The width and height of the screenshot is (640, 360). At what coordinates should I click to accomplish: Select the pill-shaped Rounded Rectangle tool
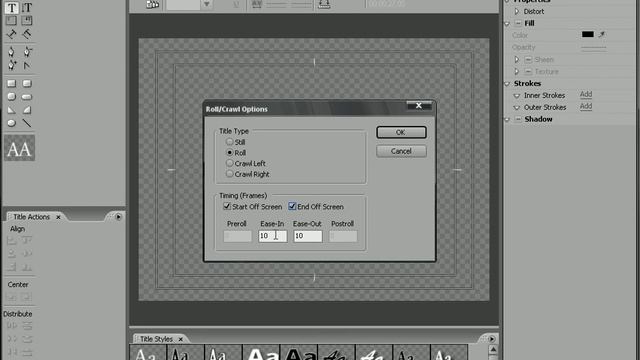(27, 97)
